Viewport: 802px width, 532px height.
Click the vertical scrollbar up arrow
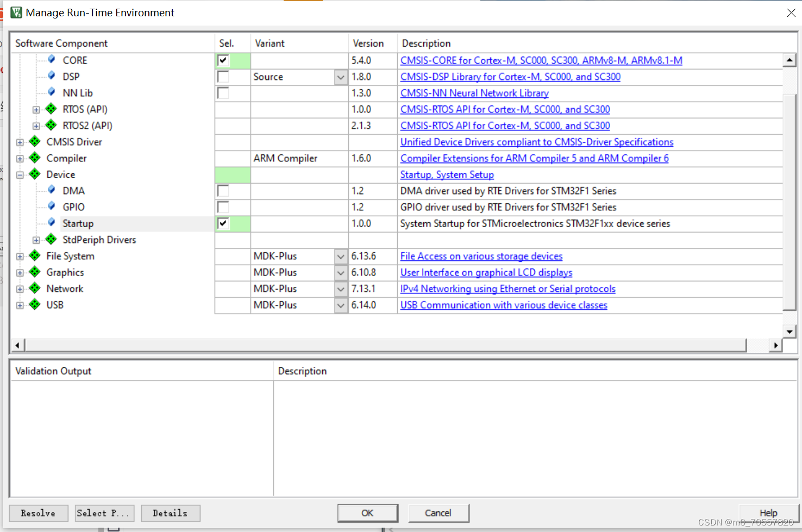click(x=790, y=60)
